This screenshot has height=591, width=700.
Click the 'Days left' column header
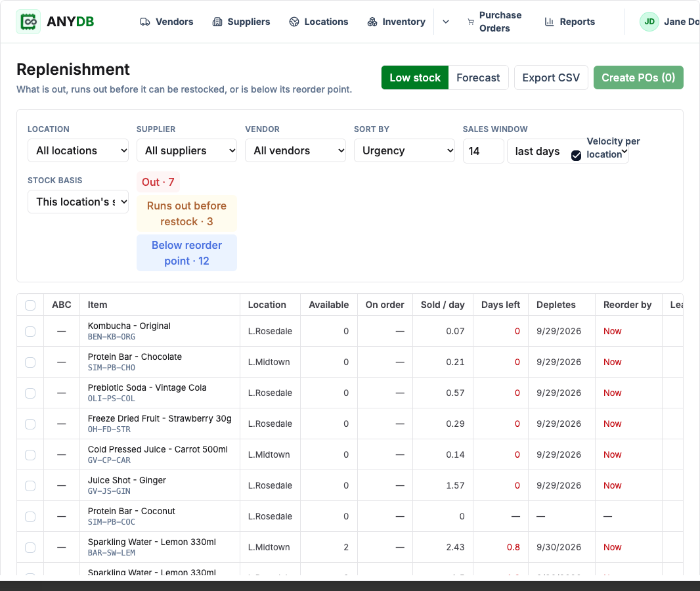point(500,305)
